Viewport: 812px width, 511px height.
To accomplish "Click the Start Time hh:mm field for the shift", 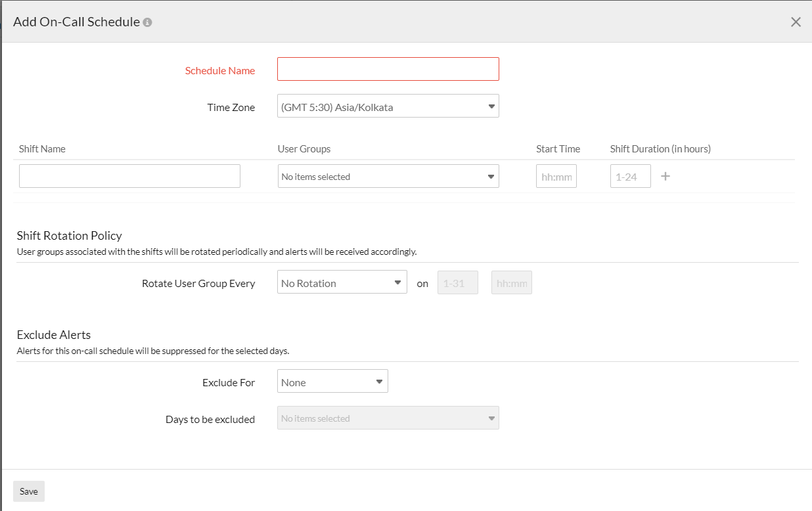I will pos(556,176).
